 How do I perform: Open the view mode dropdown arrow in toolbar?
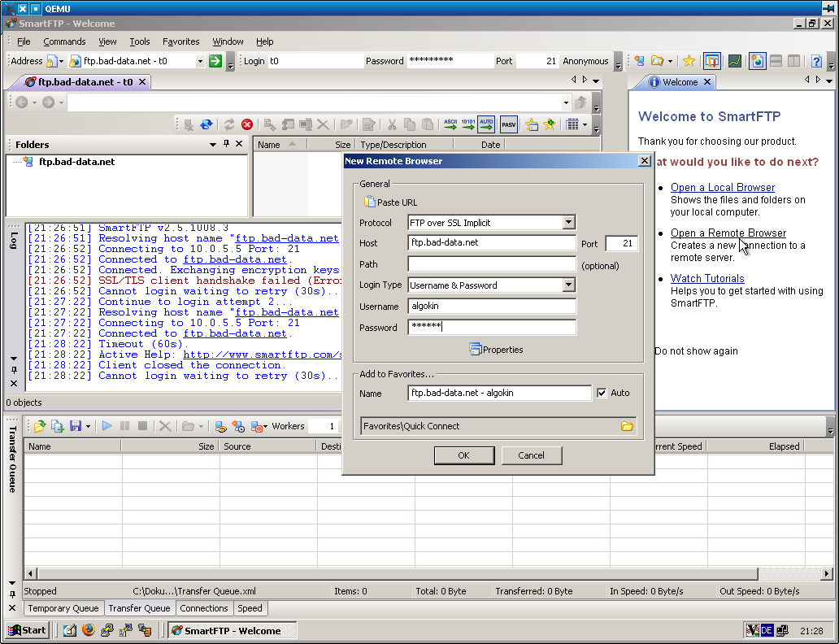pos(585,124)
